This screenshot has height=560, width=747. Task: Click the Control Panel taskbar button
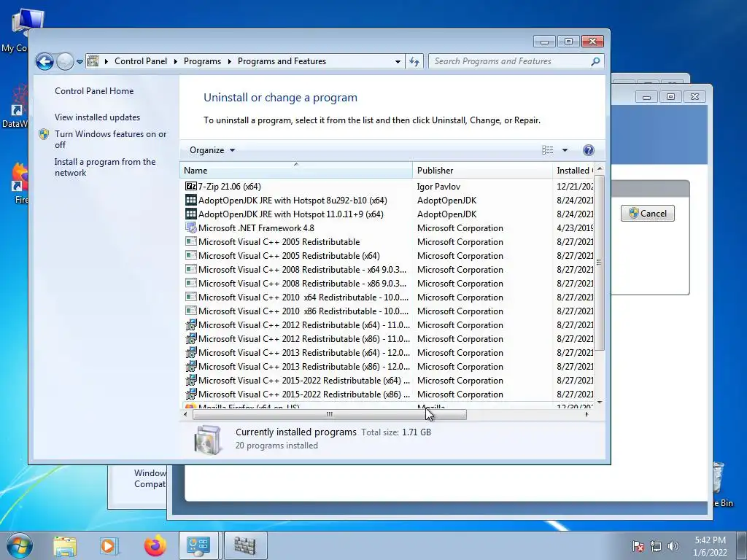pos(198,545)
